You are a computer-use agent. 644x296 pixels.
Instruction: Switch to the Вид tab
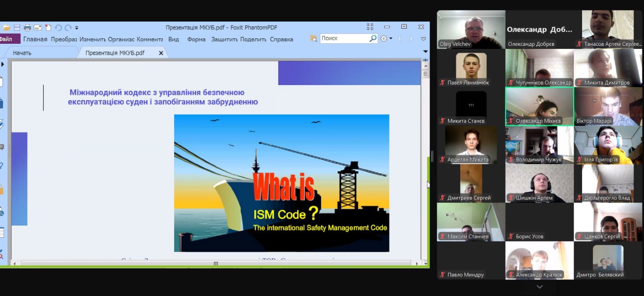click(174, 39)
